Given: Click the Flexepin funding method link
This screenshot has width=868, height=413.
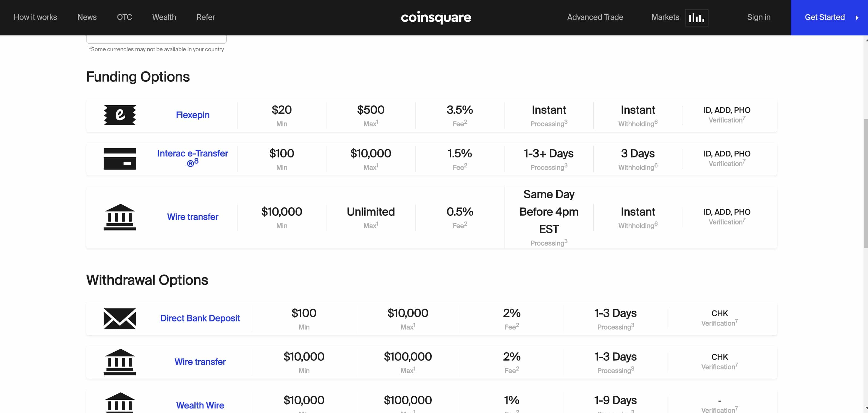Looking at the screenshot, I should [192, 115].
